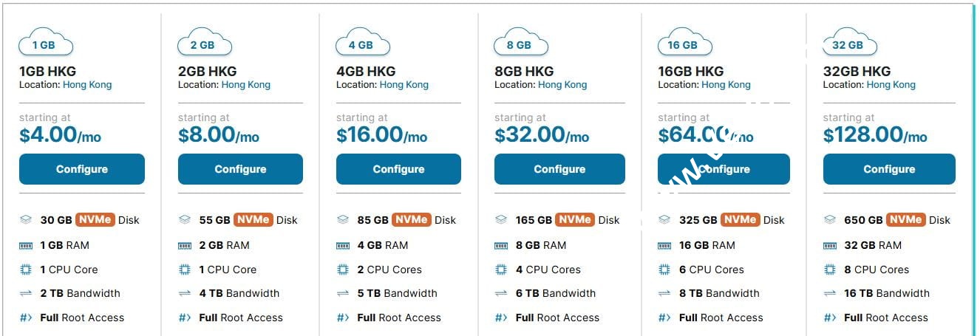
Task: Click disk icon beside 650 GB NVMe
Action: click(830, 220)
